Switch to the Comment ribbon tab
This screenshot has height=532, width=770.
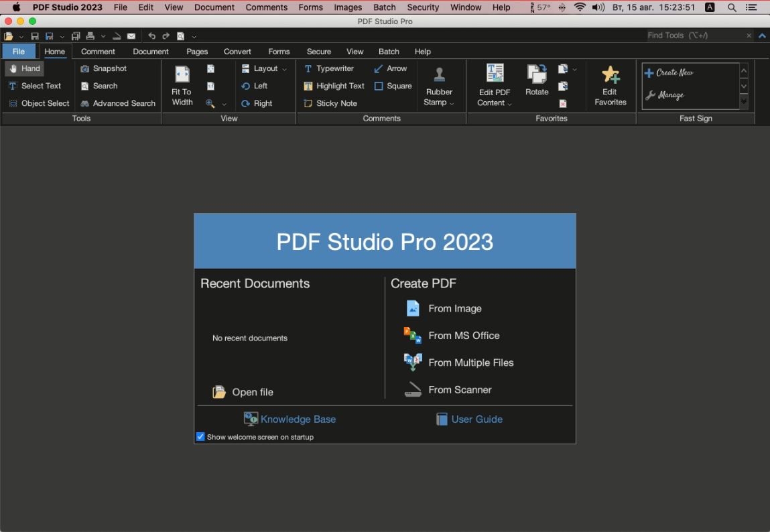click(x=98, y=52)
